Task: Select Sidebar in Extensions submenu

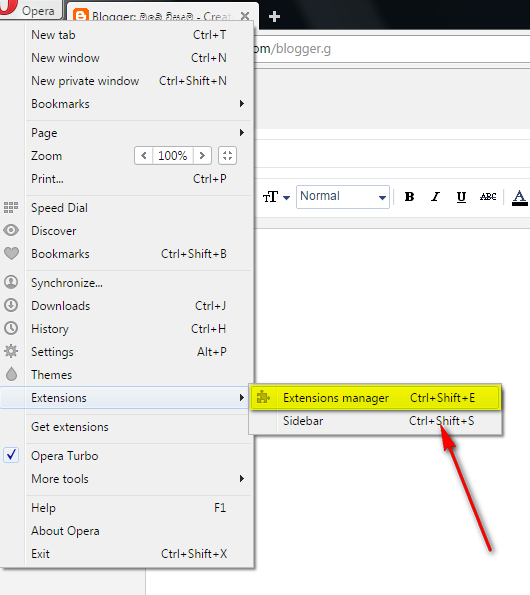Action: 376,421
